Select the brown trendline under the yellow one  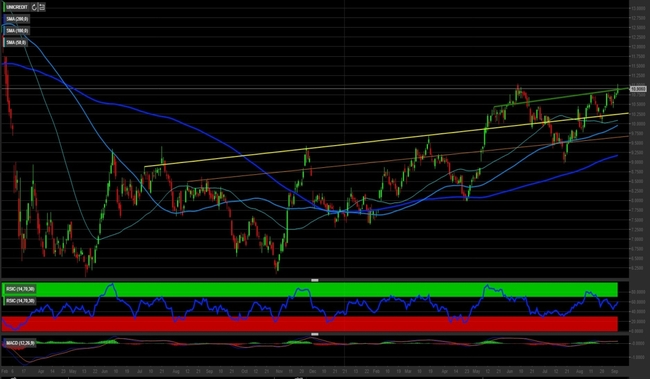pyautogui.click(x=408, y=159)
